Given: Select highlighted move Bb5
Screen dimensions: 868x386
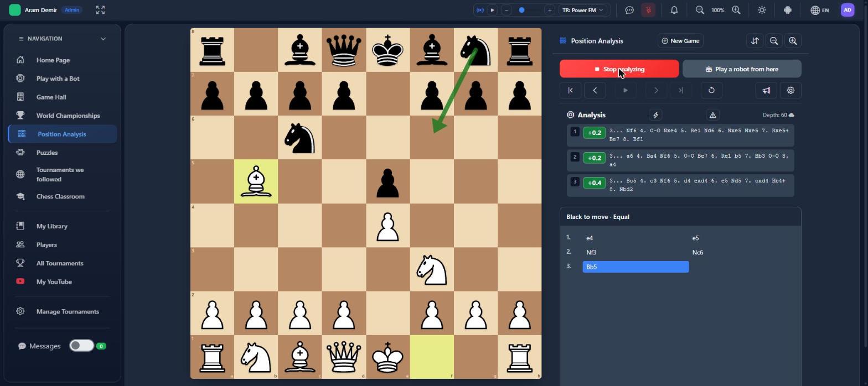Looking at the screenshot, I should point(635,267).
